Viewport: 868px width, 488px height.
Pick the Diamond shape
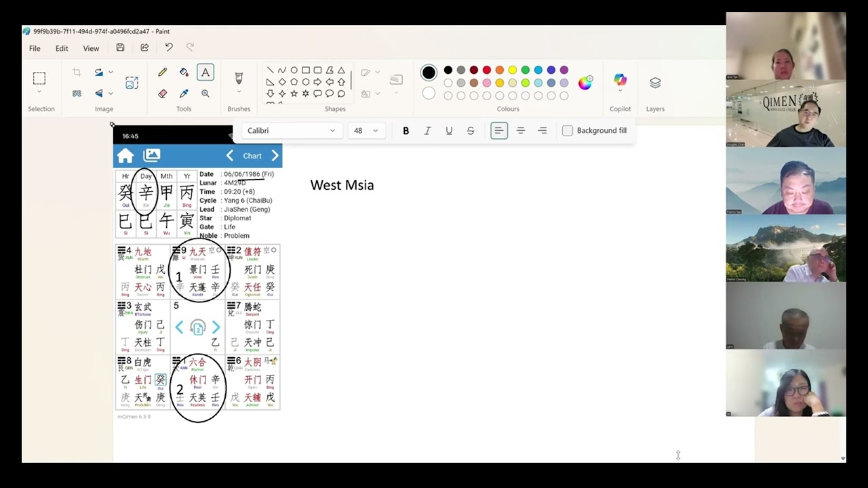tap(282, 82)
